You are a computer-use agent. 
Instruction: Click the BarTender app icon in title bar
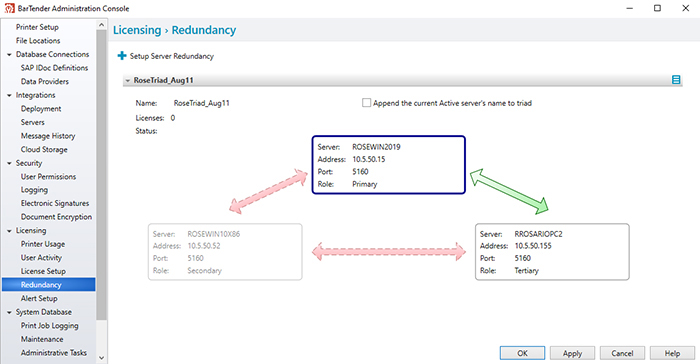click(x=9, y=8)
